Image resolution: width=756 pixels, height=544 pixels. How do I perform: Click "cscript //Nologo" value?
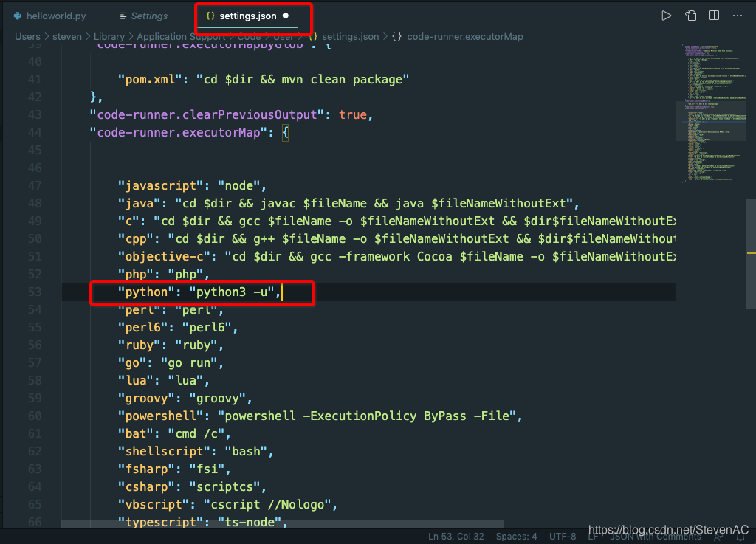(267, 504)
